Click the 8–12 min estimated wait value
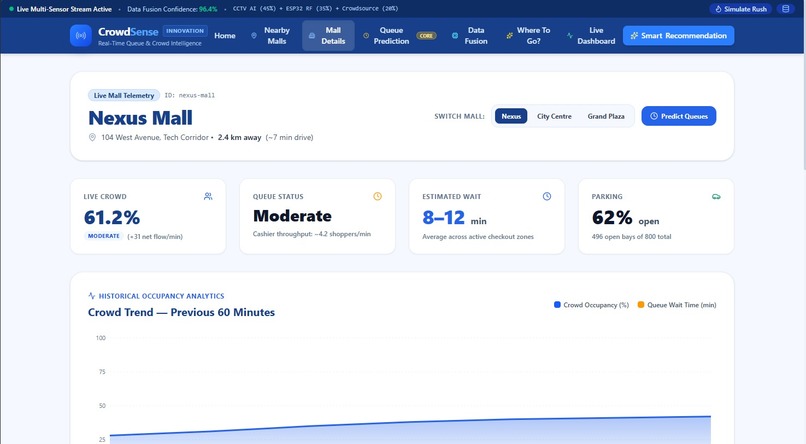This screenshot has width=806, height=444. click(x=454, y=218)
